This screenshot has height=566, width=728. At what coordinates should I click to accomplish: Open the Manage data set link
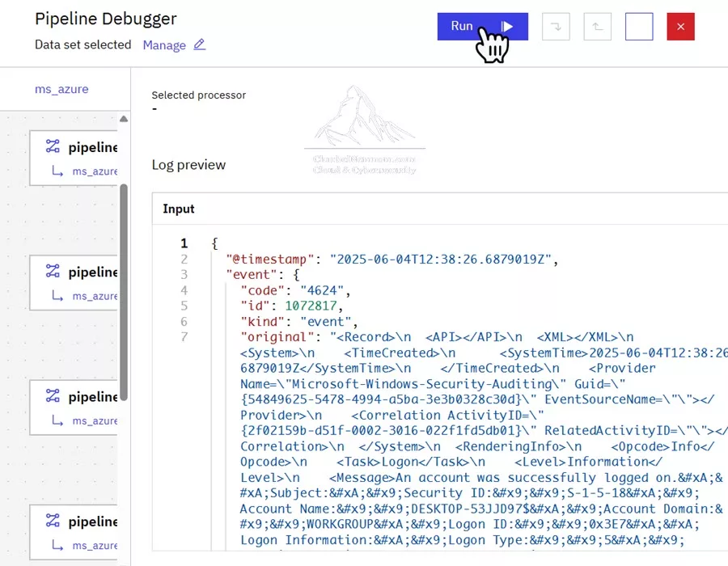pos(164,45)
